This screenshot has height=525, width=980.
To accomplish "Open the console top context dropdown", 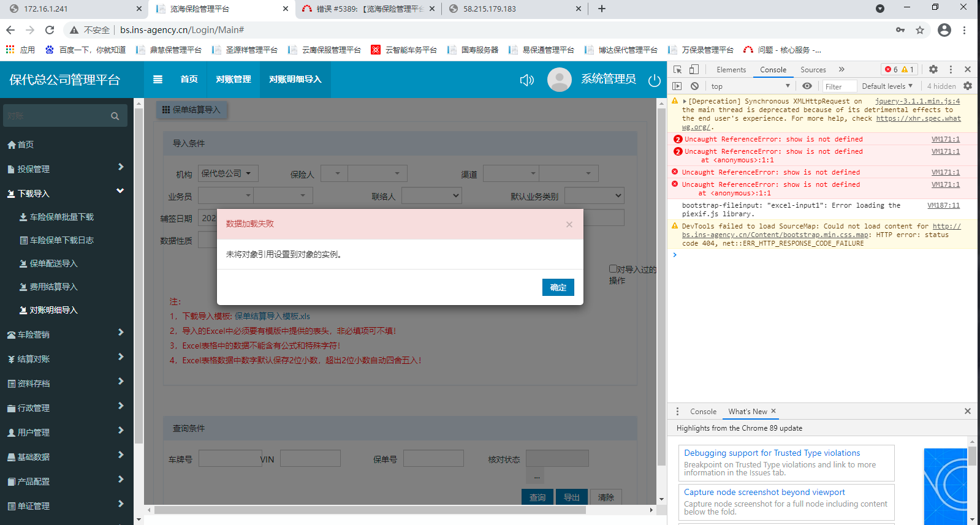I will coord(751,86).
